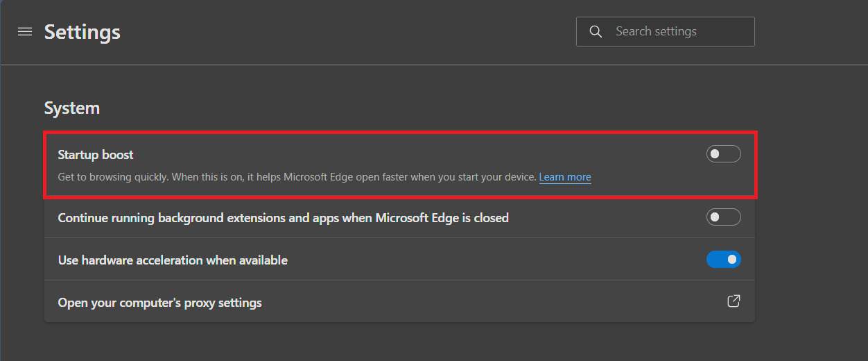Click the external link icon for proxy settings

(733, 301)
